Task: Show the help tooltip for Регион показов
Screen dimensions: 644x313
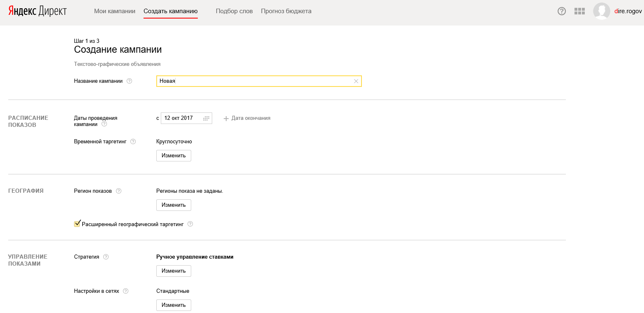Action: [118, 191]
